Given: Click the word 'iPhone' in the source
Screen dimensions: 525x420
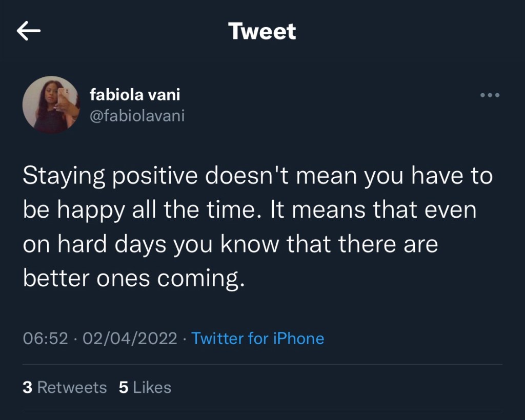Looking at the screenshot, I should click(300, 339).
